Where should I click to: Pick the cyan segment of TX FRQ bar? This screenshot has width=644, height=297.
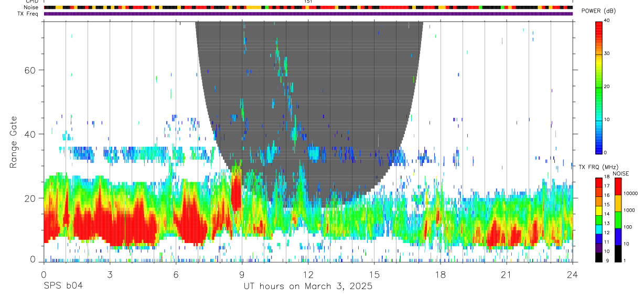599,229
